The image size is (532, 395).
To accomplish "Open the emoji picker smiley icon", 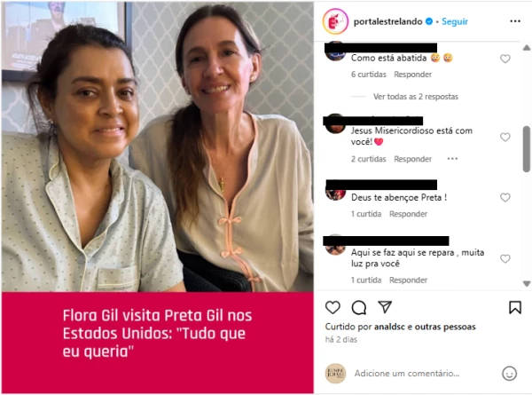I will click(x=509, y=374).
